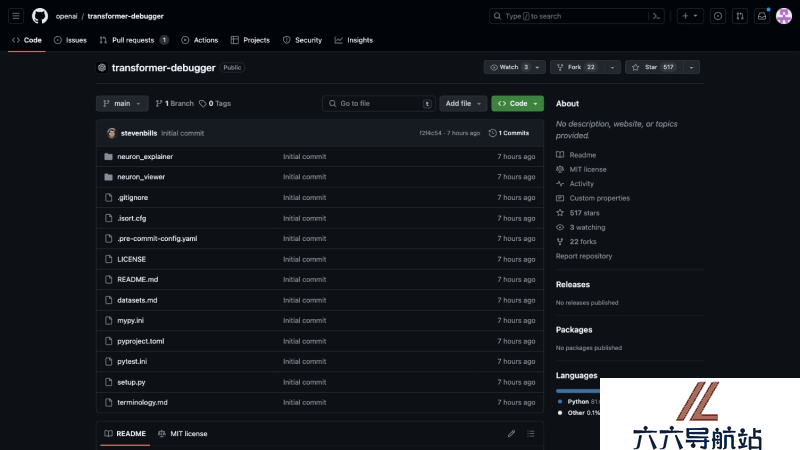Switch to the Pull requests tab
Viewport: 800px width, 450px height.
point(134,40)
